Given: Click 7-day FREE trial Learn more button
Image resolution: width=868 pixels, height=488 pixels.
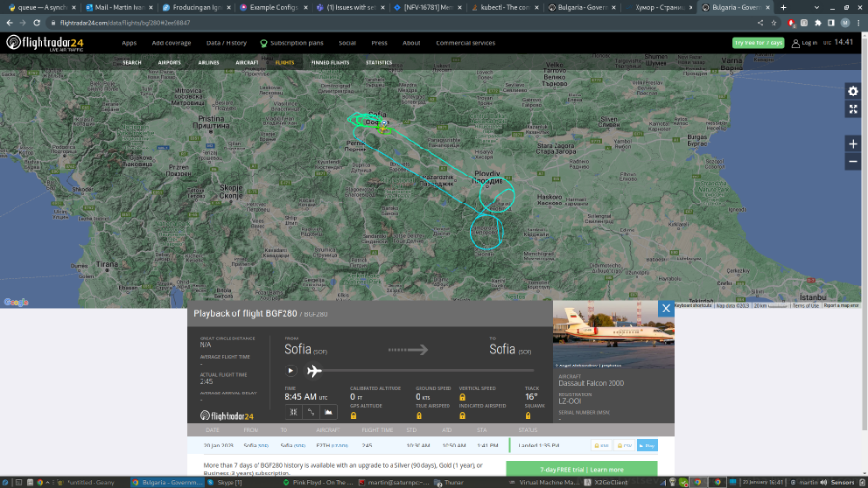Looking at the screenshot, I should pyautogui.click(x=582, y=469).
